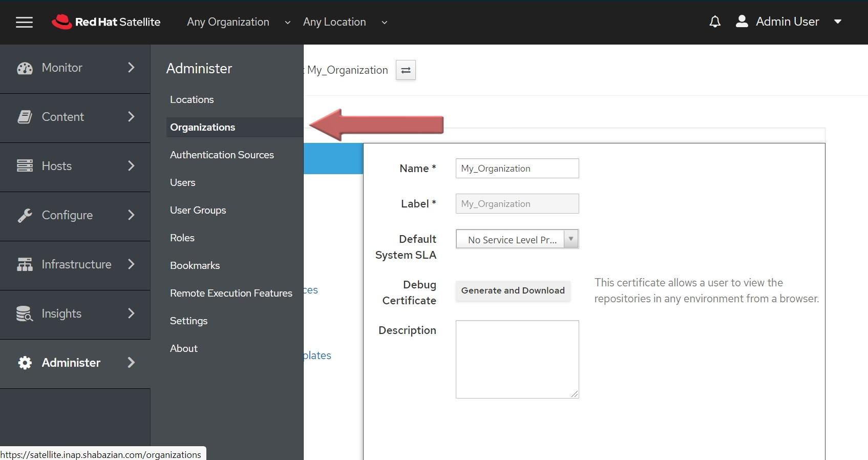Click the Monitor dashboard icon
The width and height of the screenshot is (868, 460).
click(x=25, y=68)
